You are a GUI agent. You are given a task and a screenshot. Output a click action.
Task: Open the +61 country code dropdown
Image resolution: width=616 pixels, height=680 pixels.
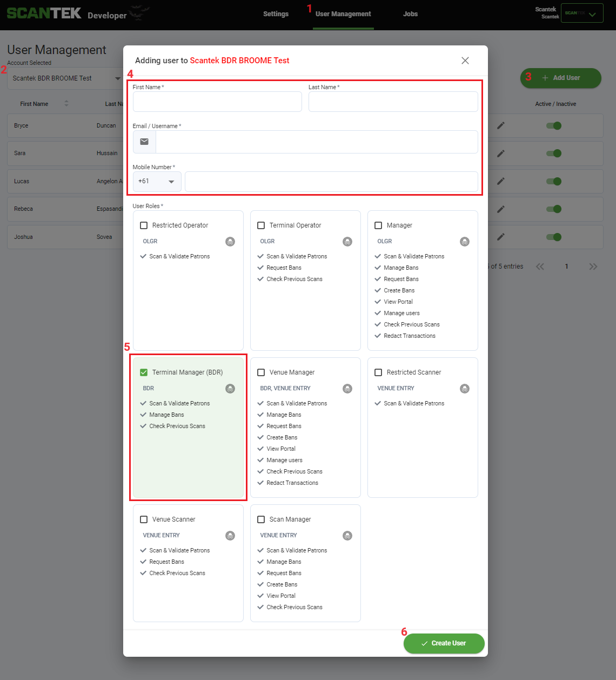pyautogui.click(x=157, y=182)
